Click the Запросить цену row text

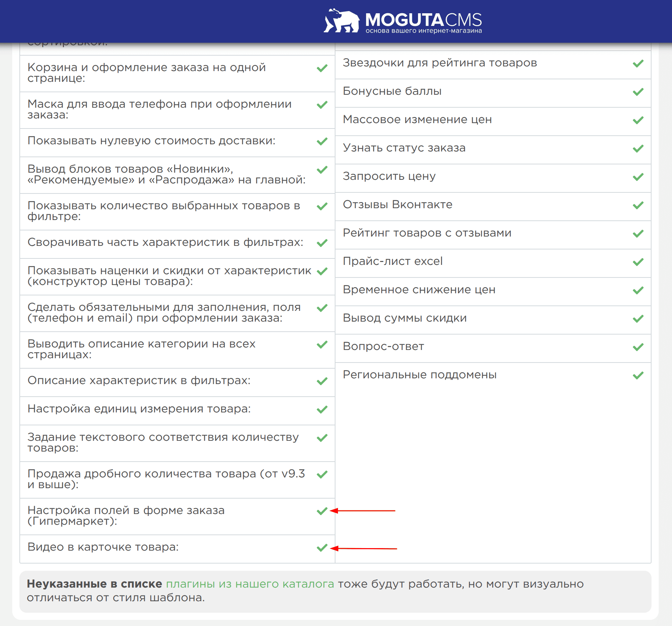(389, 176)
